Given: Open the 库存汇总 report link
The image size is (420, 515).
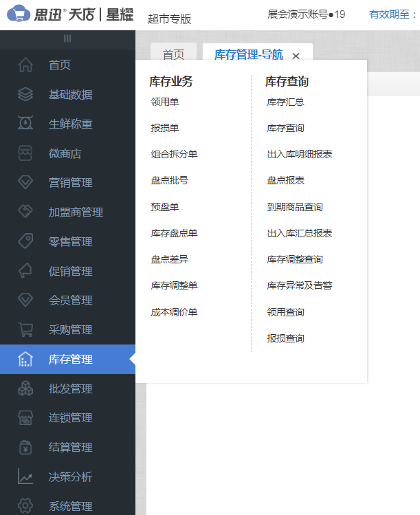Looking at the screenshot, I should coord(286,102).
